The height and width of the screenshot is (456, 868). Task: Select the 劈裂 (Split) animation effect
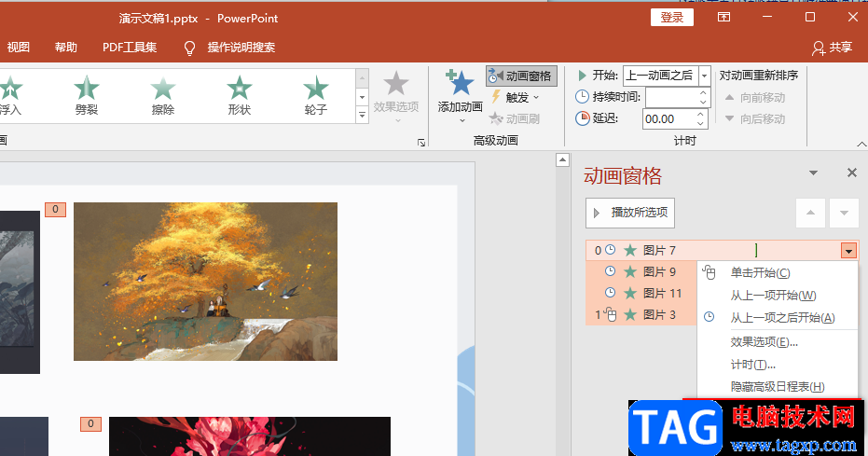(x=87, y=95)
